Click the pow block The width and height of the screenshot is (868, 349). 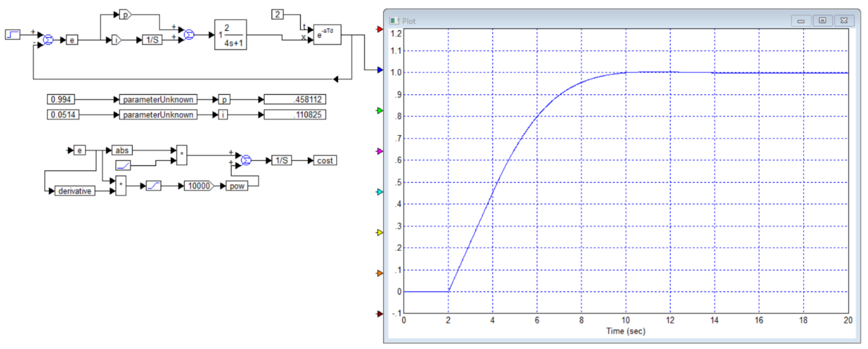pos(237,186)
